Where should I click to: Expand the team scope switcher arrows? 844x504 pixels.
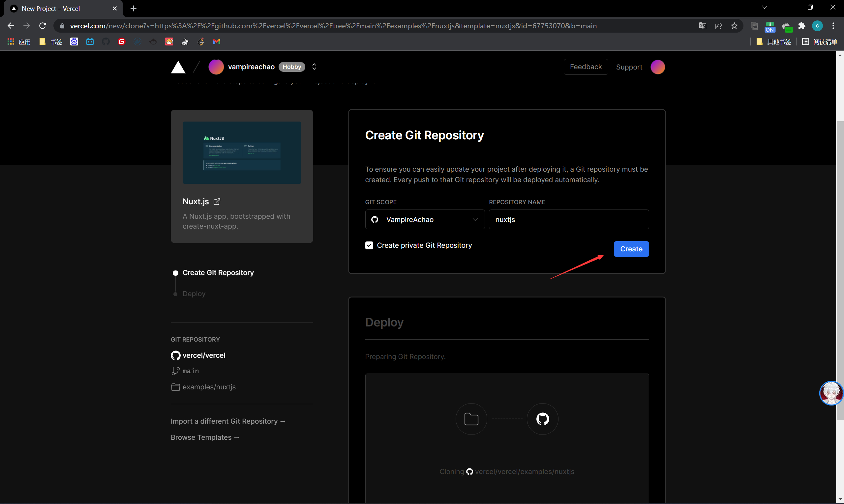coord(314,67)
